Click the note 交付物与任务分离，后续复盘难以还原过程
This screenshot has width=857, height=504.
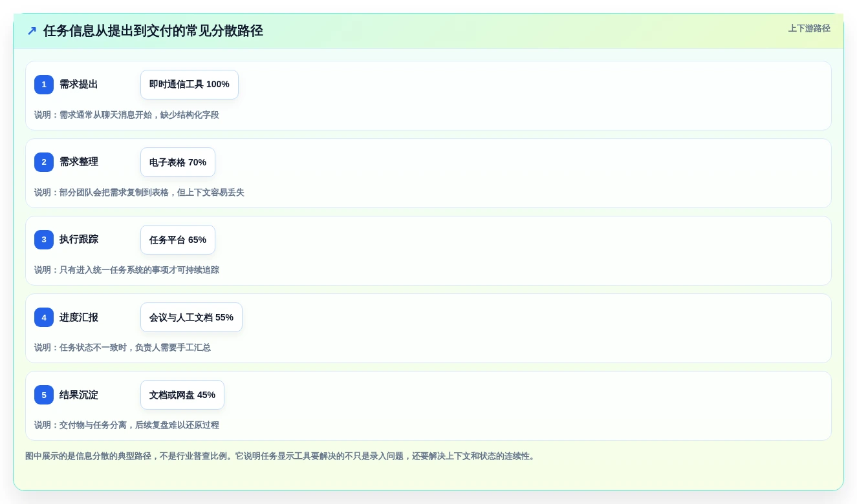(x=139, y=425)
